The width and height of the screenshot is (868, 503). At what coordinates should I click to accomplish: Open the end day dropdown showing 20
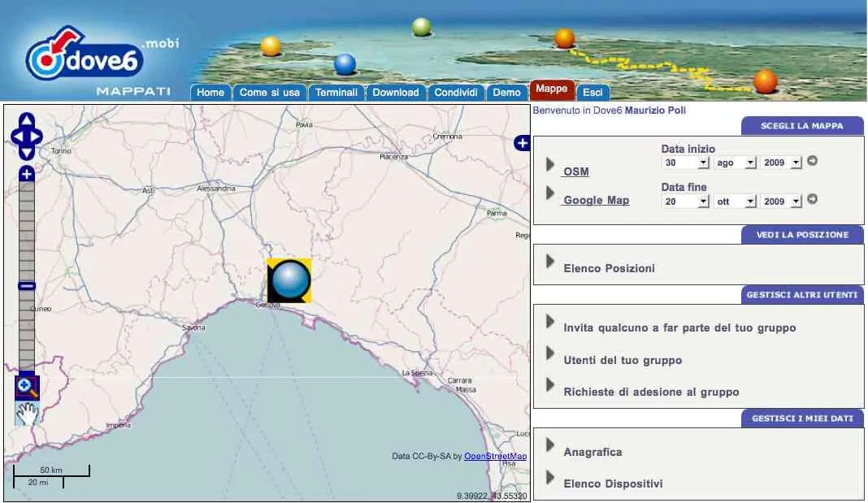[x=685, y=202]
